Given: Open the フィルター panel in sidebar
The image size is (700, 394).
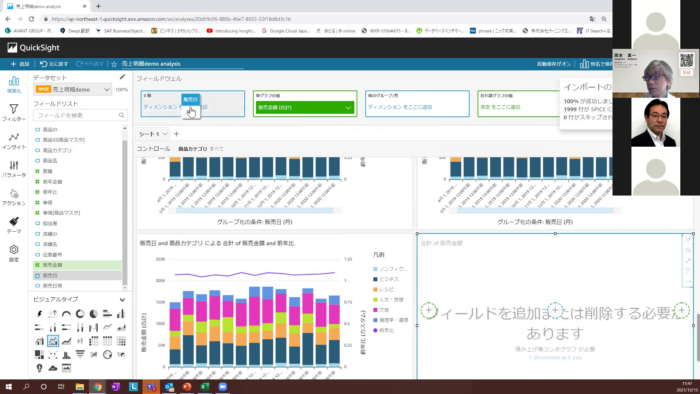Looking at the screenshot, I should pos(14,112).
